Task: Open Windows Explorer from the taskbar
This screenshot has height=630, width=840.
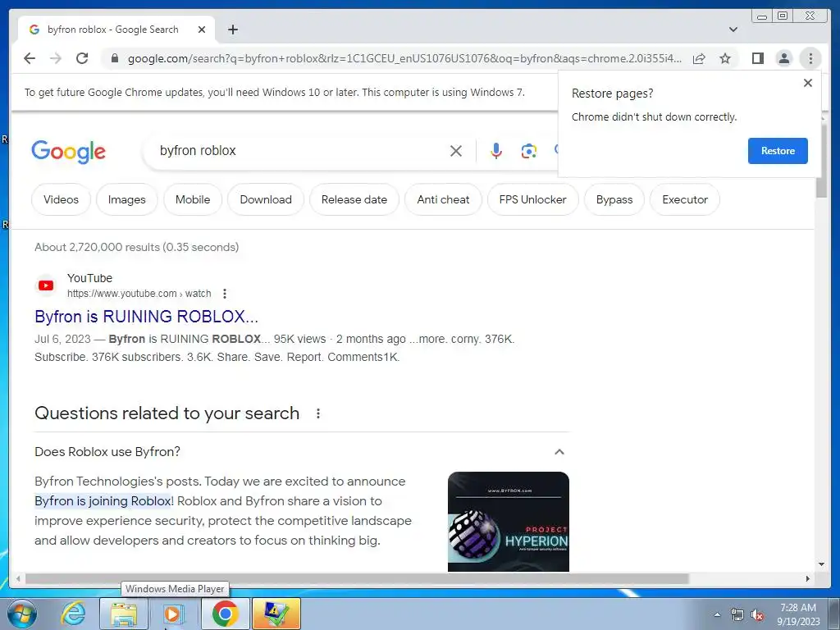Action: coord(124,614)
